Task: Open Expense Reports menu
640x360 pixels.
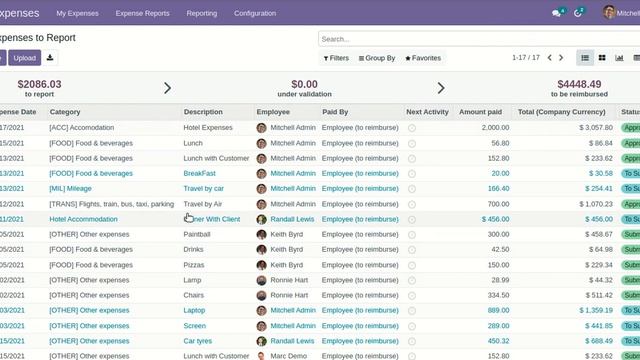Action: click(x=142, y=13)
